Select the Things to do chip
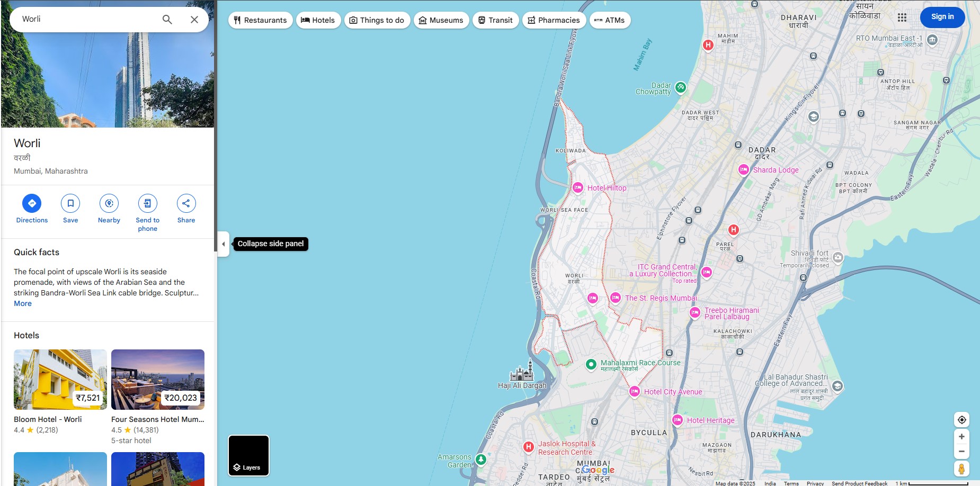 377,20
